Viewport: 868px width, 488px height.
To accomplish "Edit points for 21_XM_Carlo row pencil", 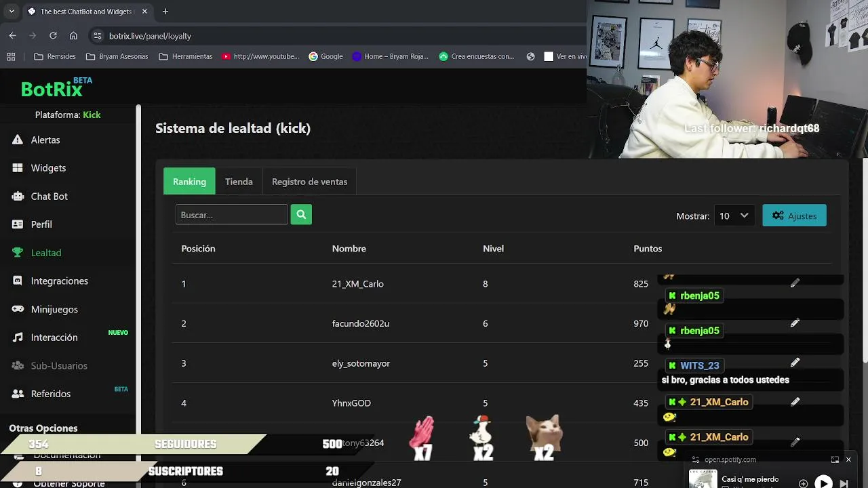I will [x=795, y=283].
